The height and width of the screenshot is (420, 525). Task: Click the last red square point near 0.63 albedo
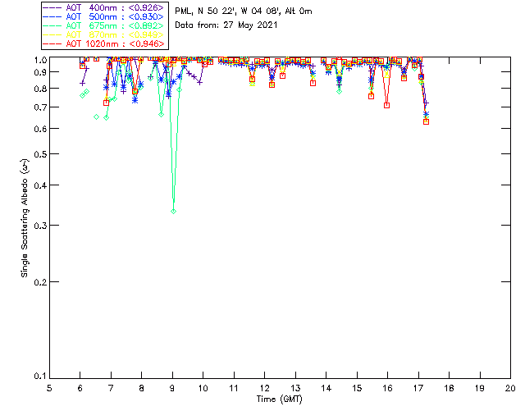click(426, 122)
